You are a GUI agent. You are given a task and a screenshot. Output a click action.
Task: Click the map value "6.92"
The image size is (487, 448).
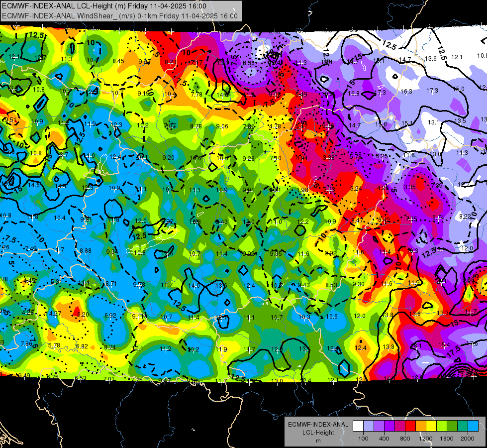(x=110, y=315)
